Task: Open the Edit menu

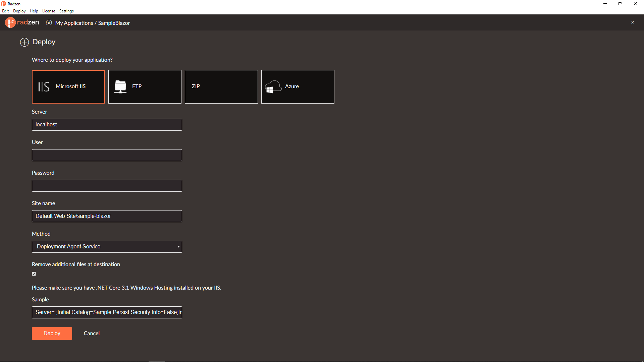Action: pyautogui.click(x=5, y=11)
